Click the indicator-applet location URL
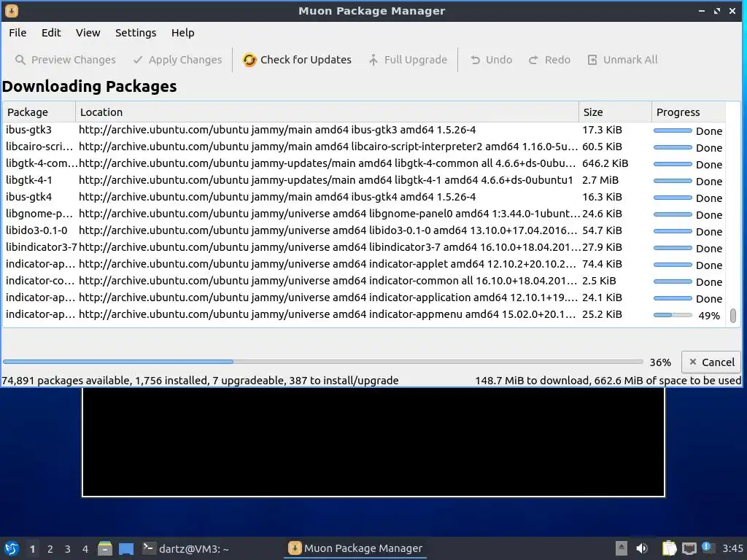 point(328,264)
